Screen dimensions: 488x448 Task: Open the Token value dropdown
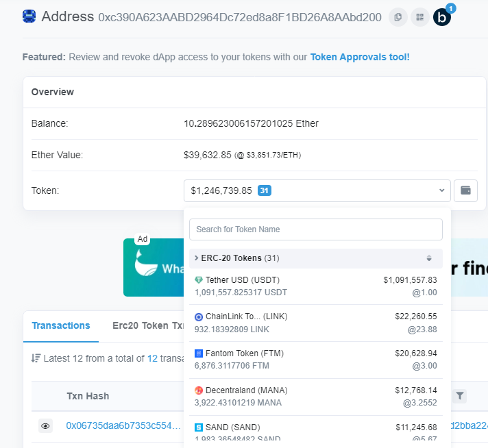pyautogui.click(x=317, y=190)
